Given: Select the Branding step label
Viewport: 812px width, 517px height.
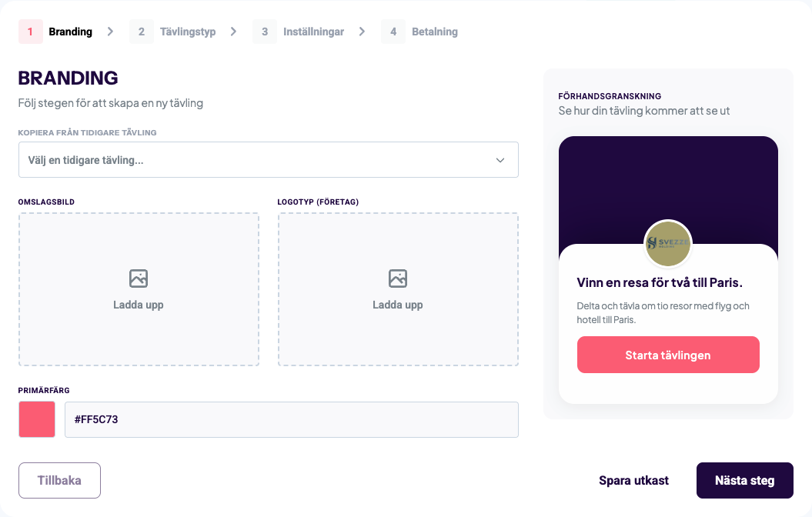Looking at the screenshot, I should click(x=70, y=32).
